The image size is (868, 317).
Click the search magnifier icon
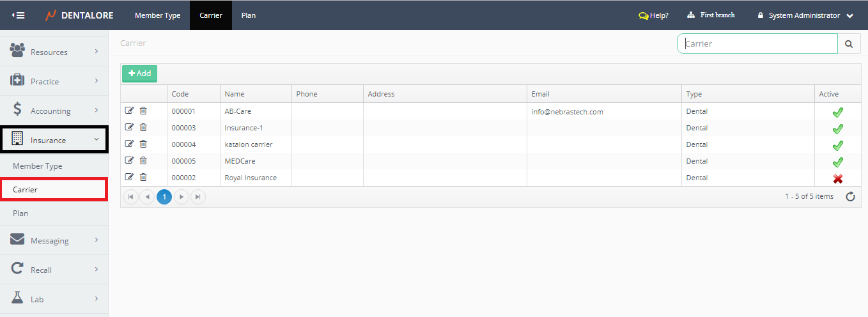tap(849, 44)
